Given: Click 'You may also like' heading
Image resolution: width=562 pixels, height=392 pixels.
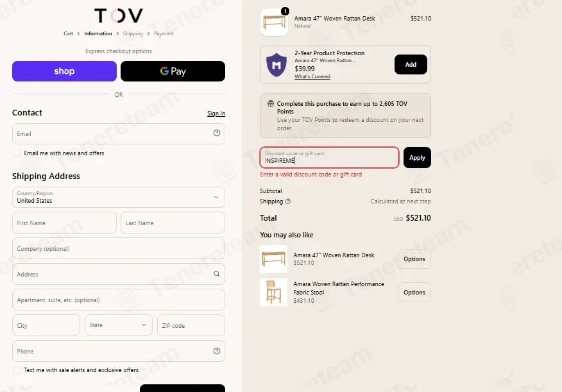Looking at the screenshot, I should point(287,235).
